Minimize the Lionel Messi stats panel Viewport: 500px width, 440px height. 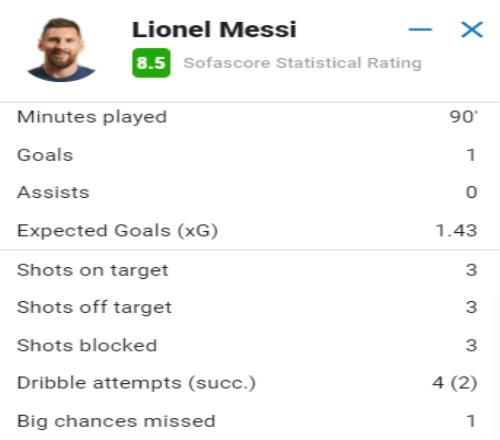pos(420,29)
